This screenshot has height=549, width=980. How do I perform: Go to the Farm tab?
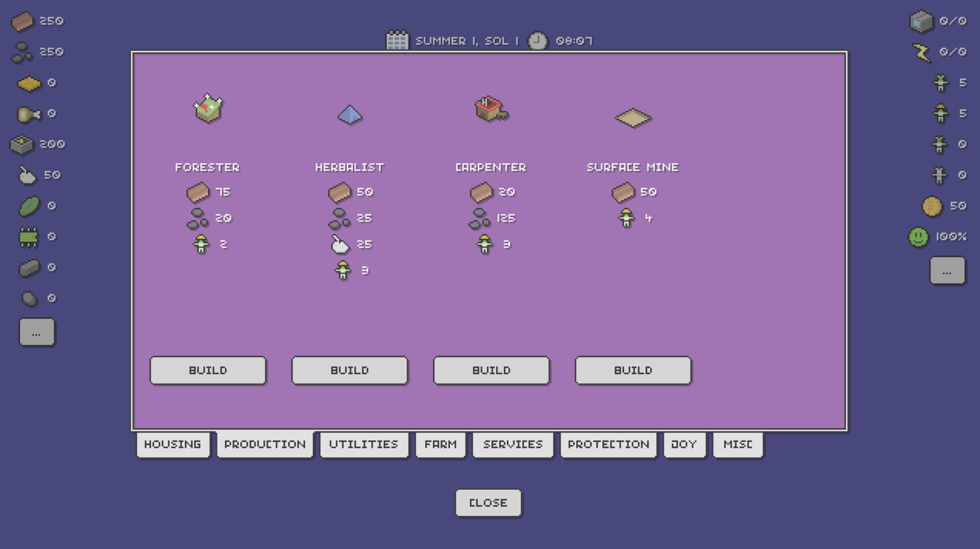pyautogui.click(x=440, y=444)
